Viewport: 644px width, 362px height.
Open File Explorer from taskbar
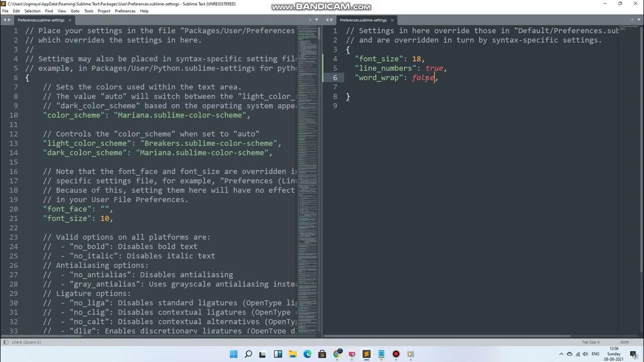[x=293, y=354]
